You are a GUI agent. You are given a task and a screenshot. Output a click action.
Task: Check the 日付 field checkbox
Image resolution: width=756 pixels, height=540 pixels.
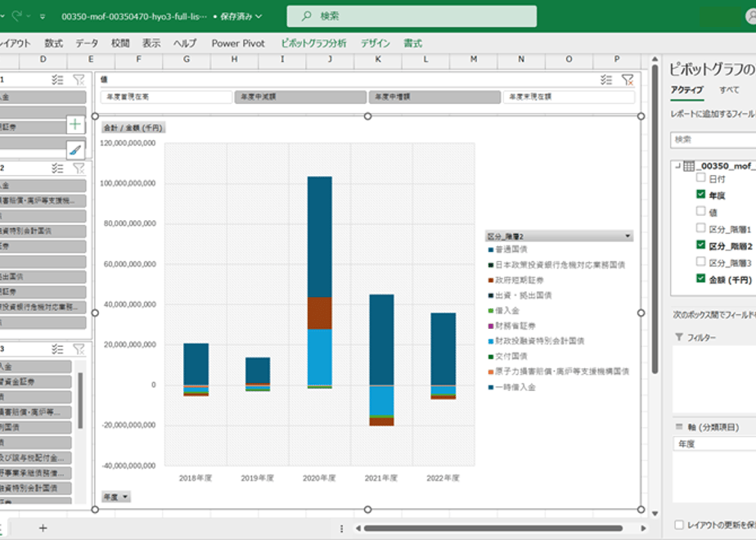(x=700, y=178)
